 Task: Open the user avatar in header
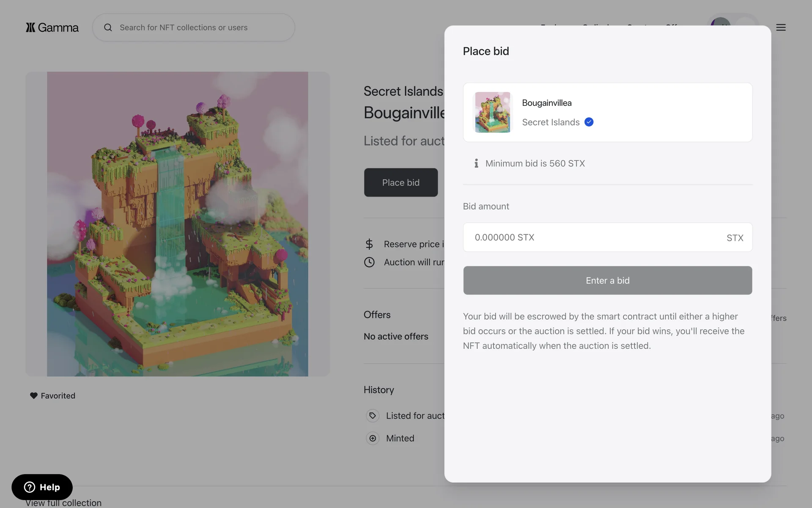(x=720, y=22)
